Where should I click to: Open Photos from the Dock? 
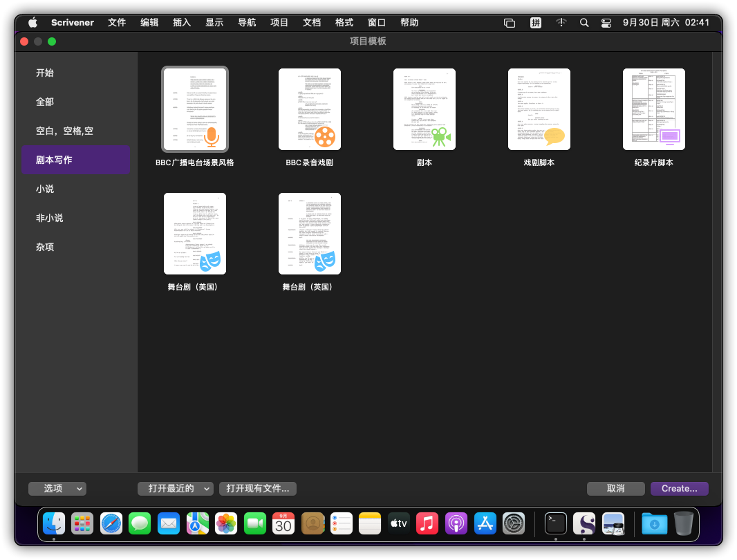tap(226, 523)
